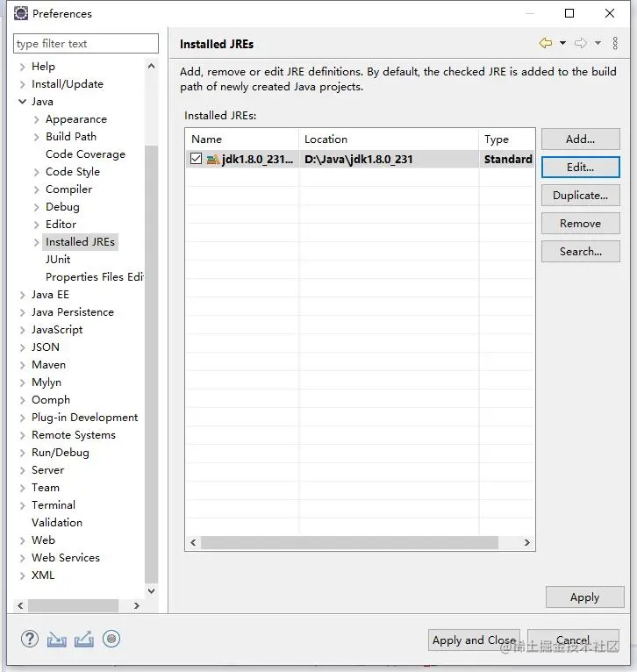Select Server preferences item
Screen dimensions: 637x672
pyautogui.click(x=47, y=470)
